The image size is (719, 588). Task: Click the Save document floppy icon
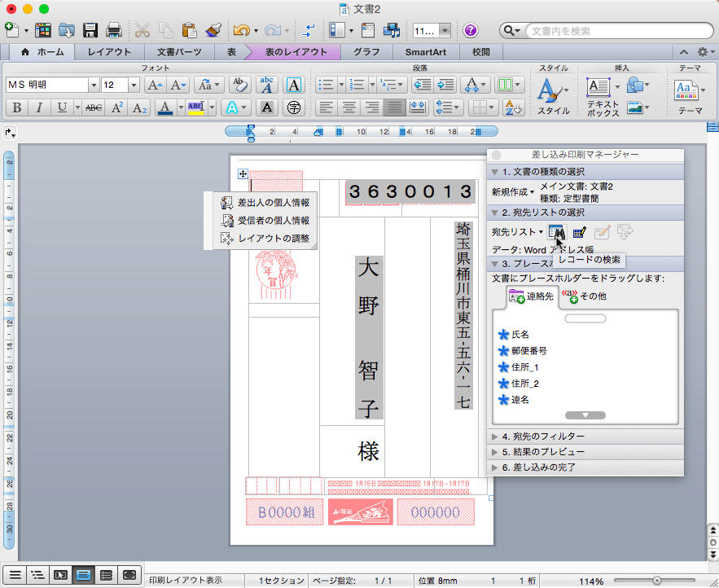90,30
